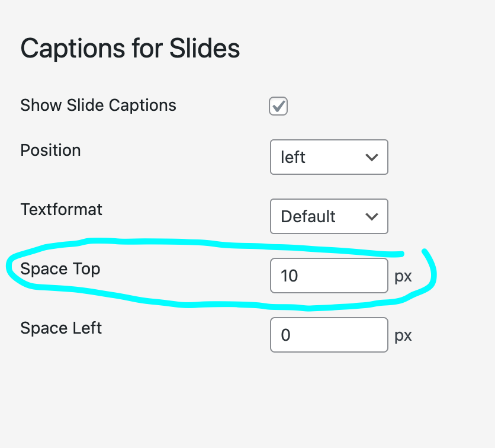Viewport: 495px width, 448px height.
Task: Click the 'Textformat' label
Action: pyautogui.click(x=61, y=209)
